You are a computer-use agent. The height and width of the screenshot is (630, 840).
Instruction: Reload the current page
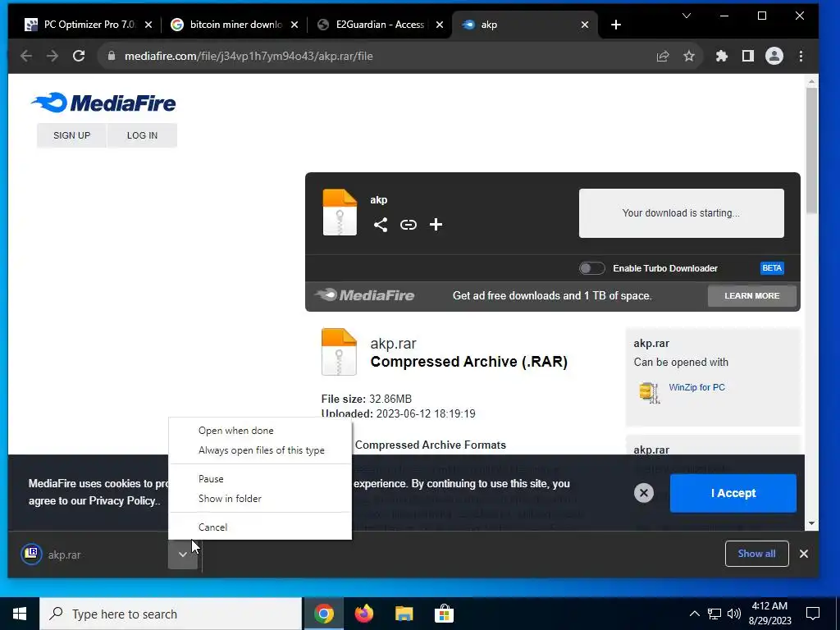[79, 56]
